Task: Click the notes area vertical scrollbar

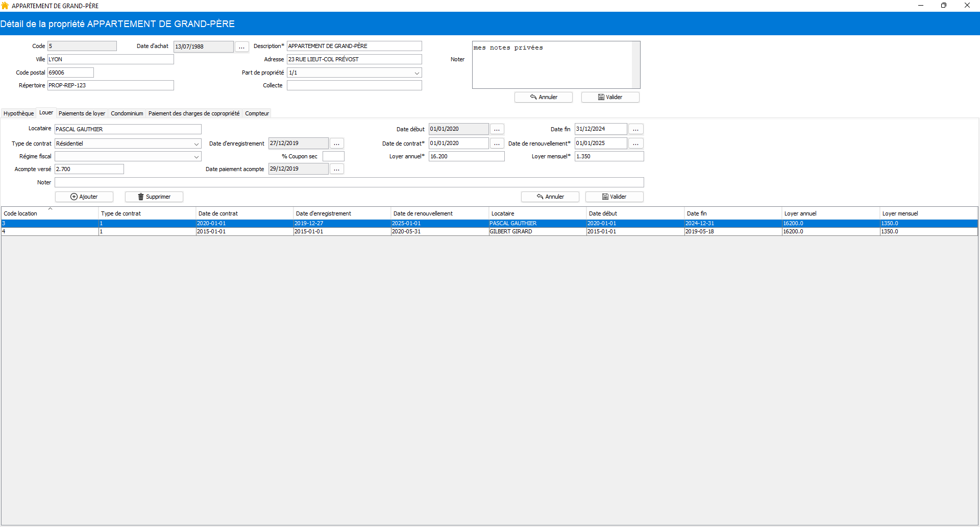Action: click(x=636, y=65)
